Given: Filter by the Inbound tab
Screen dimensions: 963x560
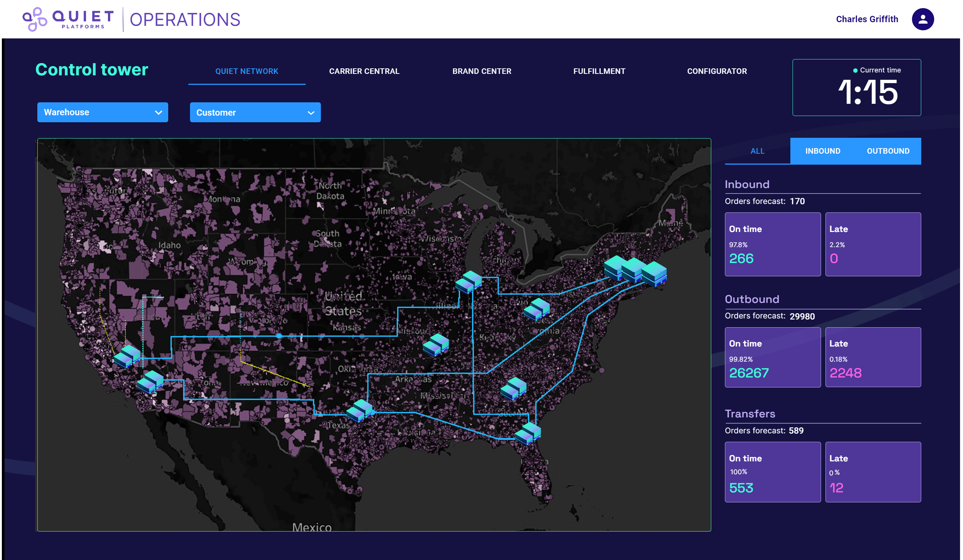Looking at the screenshot, I should tap(823, 151).
